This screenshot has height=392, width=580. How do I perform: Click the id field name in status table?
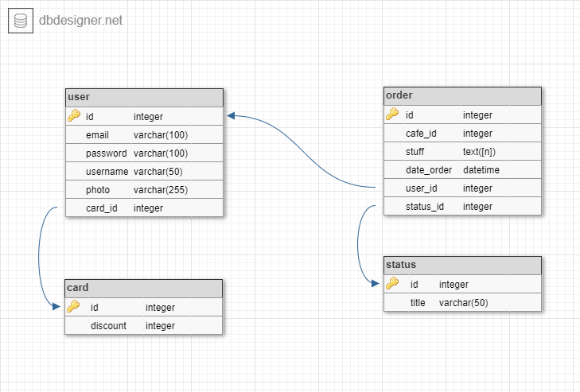[x=414, y=285]
